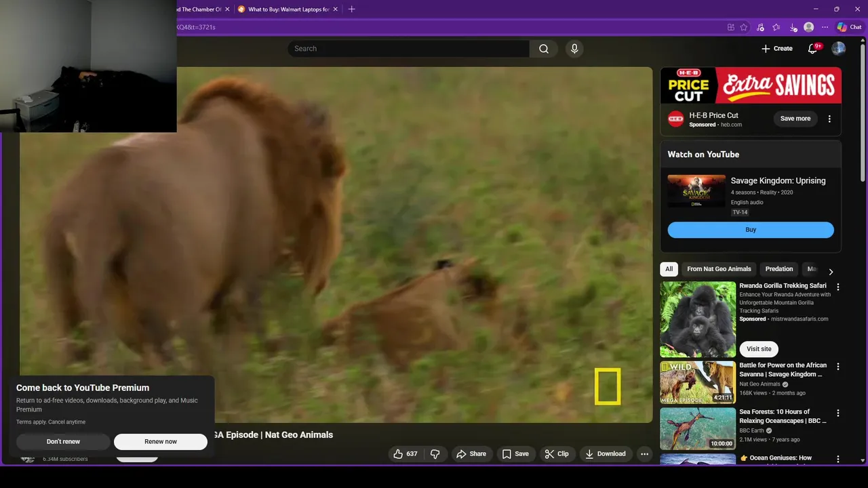The width and height of the screenshot is (868, 488).
Task: Click the Rwanda Gorilla Trekking Safari title
Action: 783,286
